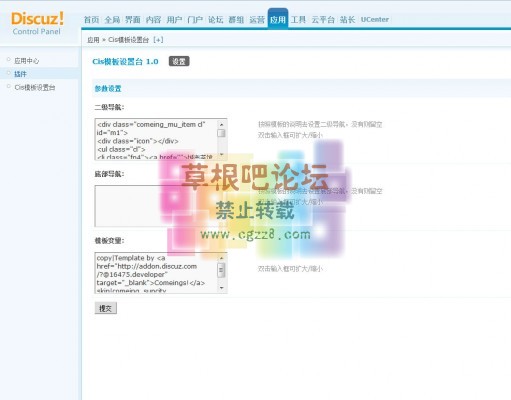Click the [+] link in the breadcrumb
Viewport: 511px width, 400px height.
point(158,40)
